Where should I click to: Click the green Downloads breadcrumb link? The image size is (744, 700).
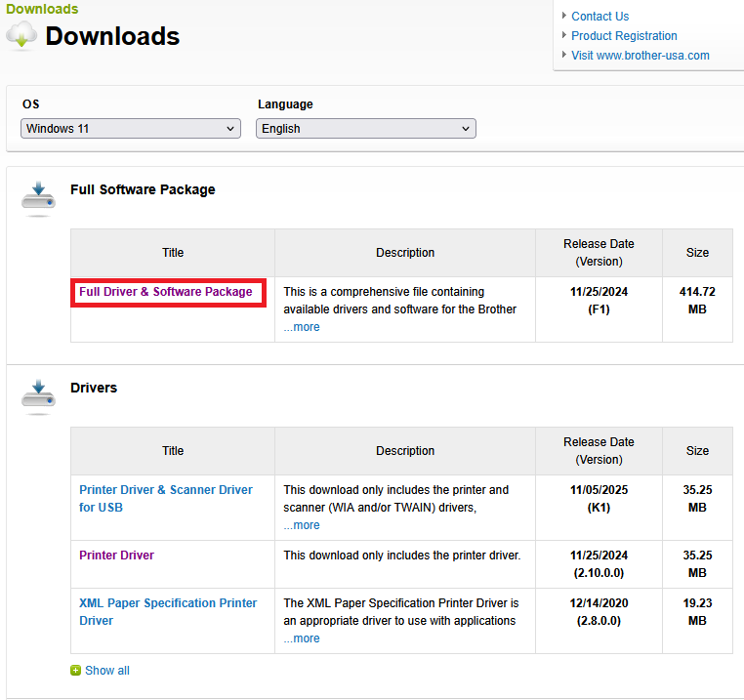[x=42, y=9]
